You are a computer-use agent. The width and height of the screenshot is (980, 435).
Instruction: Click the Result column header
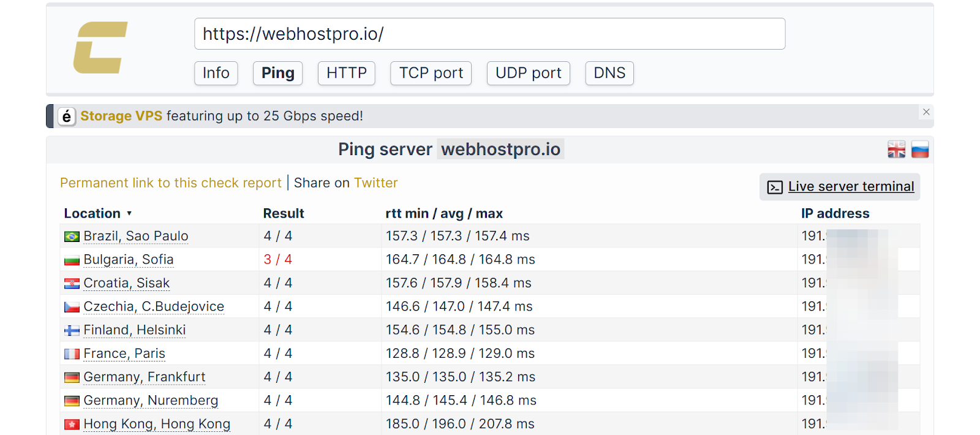point(284,213)
